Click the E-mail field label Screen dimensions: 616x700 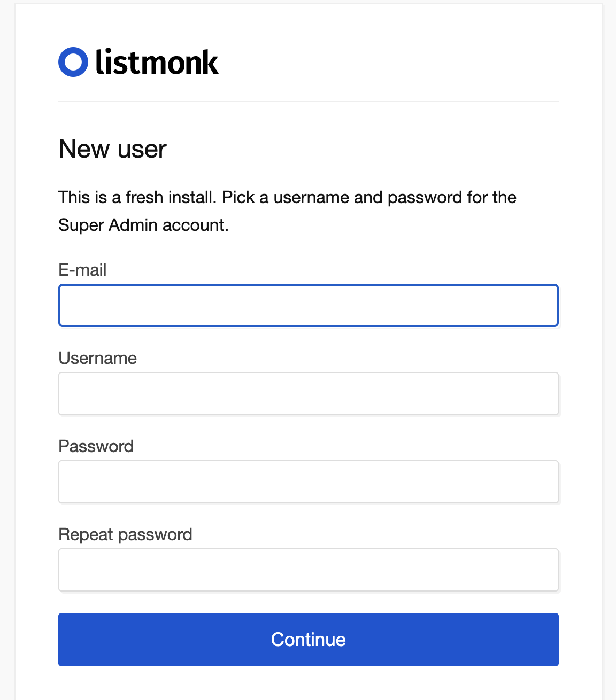[x=82, y=270]
